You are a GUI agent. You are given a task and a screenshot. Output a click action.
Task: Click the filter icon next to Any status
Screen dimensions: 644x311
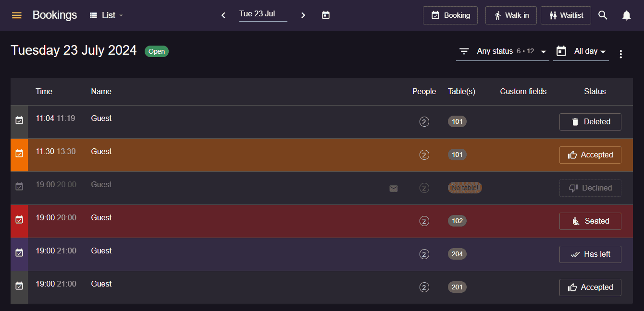pos(464,50)
